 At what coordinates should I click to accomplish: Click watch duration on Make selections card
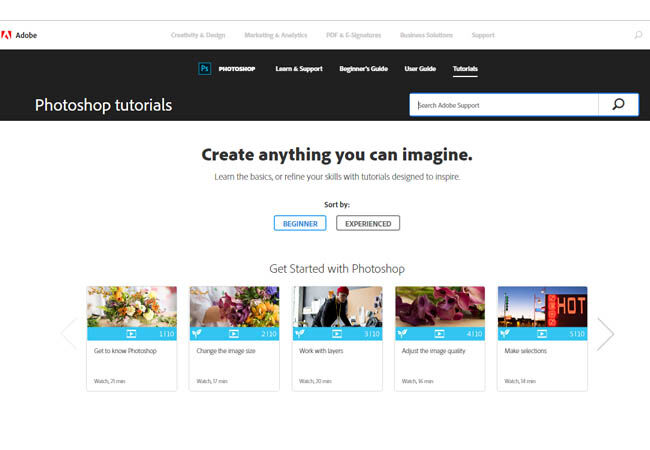pyautogui.click(x=520, y=381)
